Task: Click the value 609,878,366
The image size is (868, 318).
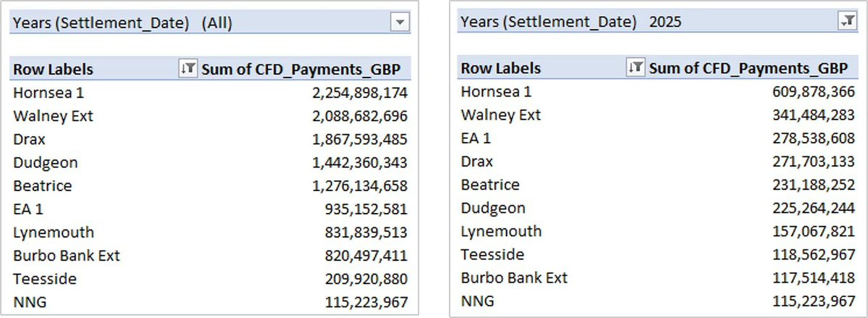Action: (814, 92)
